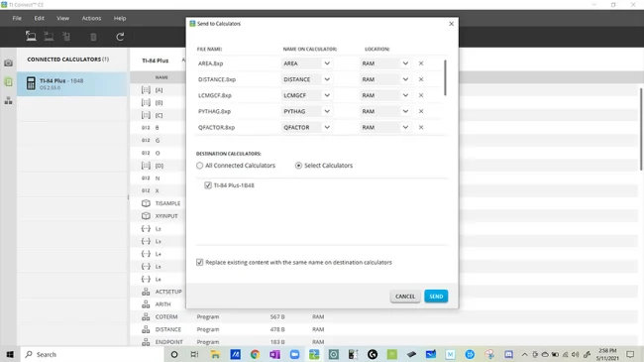Open the Program Editor workspace icon

(8, 101)
